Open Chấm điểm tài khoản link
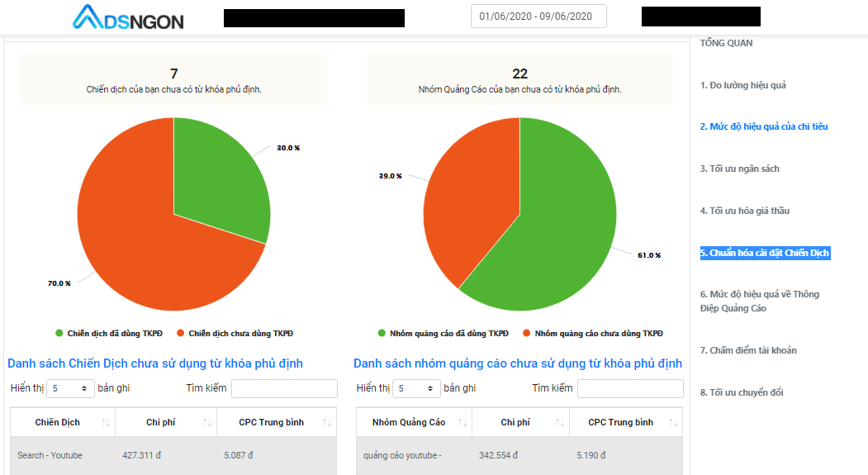The image size is (868, 475). tap(748, 350)
